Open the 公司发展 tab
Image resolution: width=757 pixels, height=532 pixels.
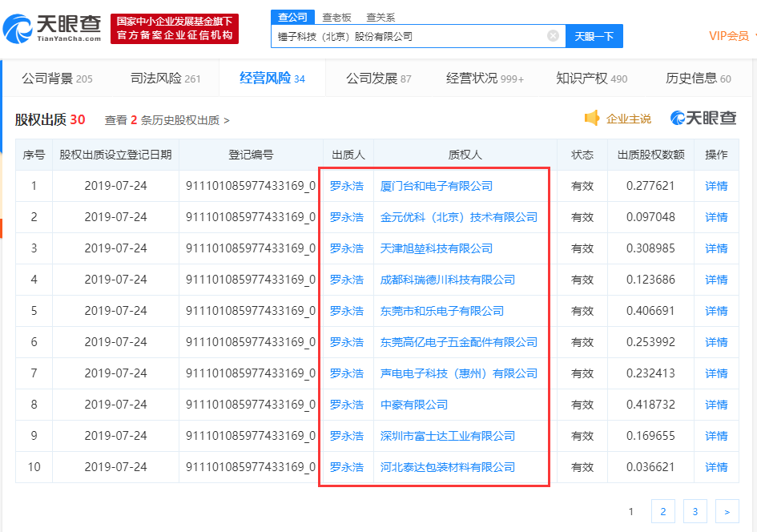378,79
